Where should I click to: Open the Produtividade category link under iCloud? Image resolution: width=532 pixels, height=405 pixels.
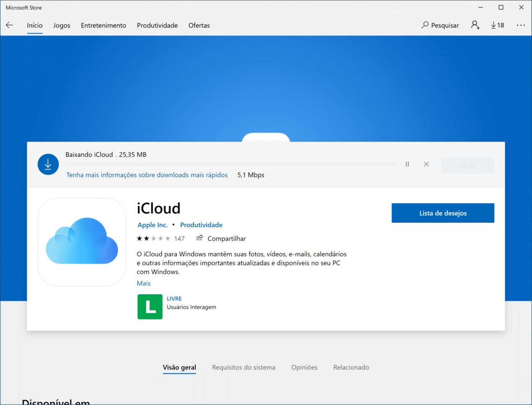[x=201, y=225]
